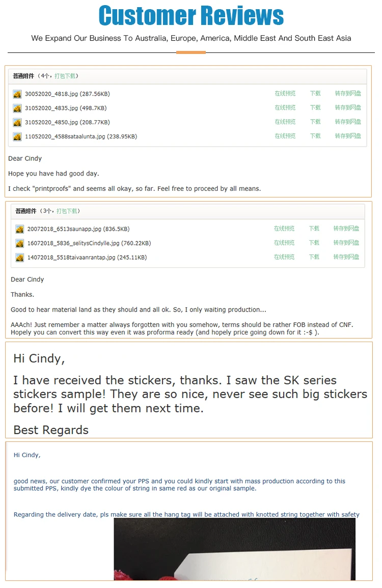Preview 11052020_4588sataalunta.jpg via 在线预览

coord(285,136)
